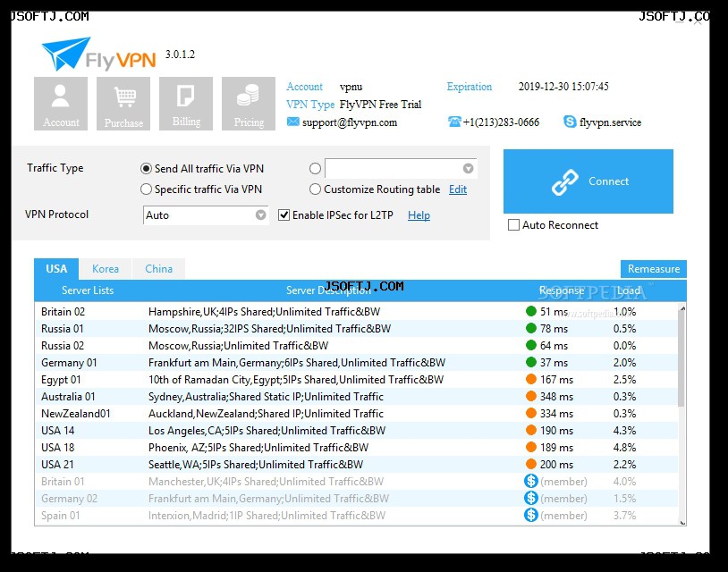Screen dimensions: 728x572
Task: Click the Hampshire,UK server description
Action: (x=264, y=312)
